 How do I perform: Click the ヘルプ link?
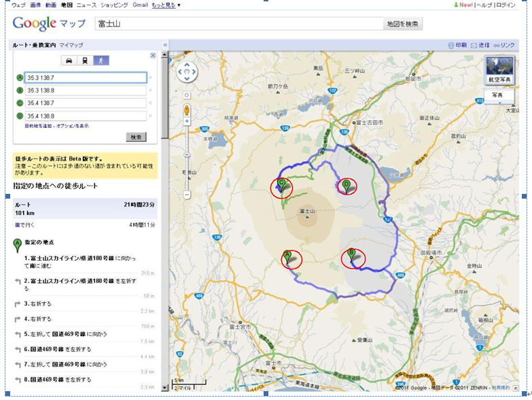pos(485,5)
